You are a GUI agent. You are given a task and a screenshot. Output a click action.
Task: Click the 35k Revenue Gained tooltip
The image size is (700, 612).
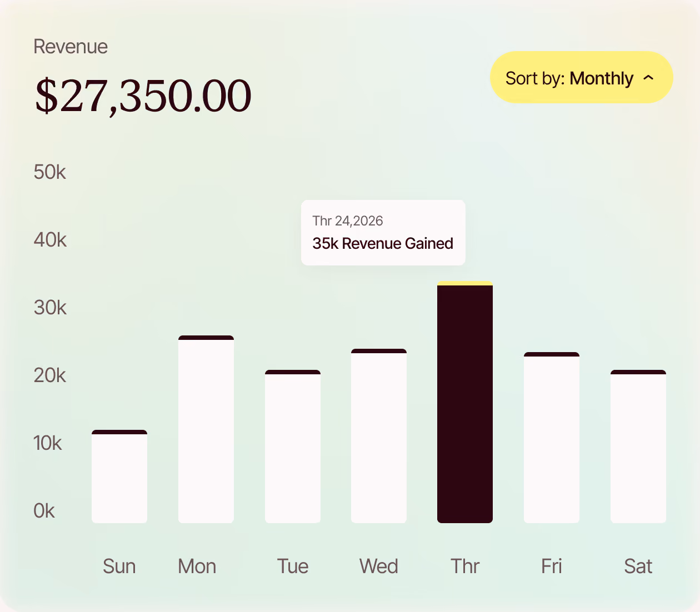pos(383,232)
